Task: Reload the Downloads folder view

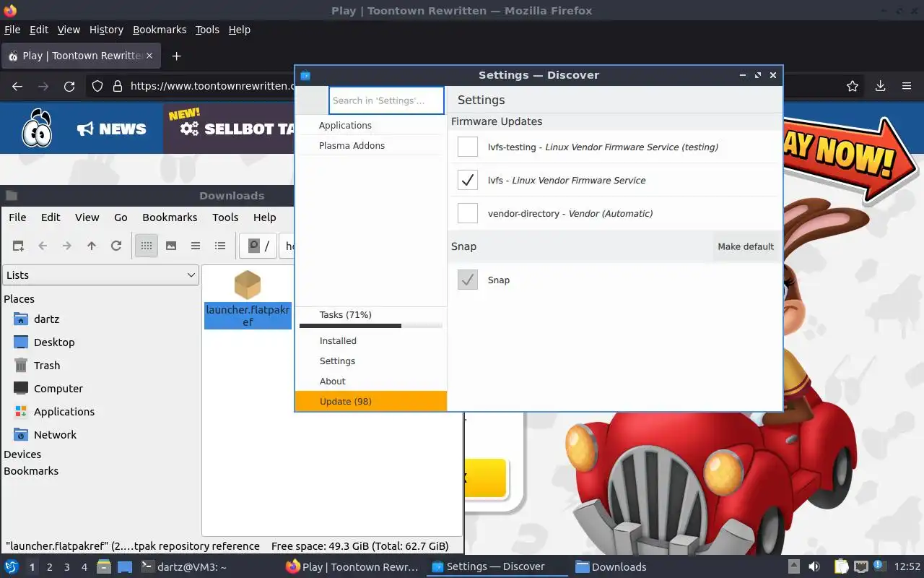Action: [x=116, y=246]
